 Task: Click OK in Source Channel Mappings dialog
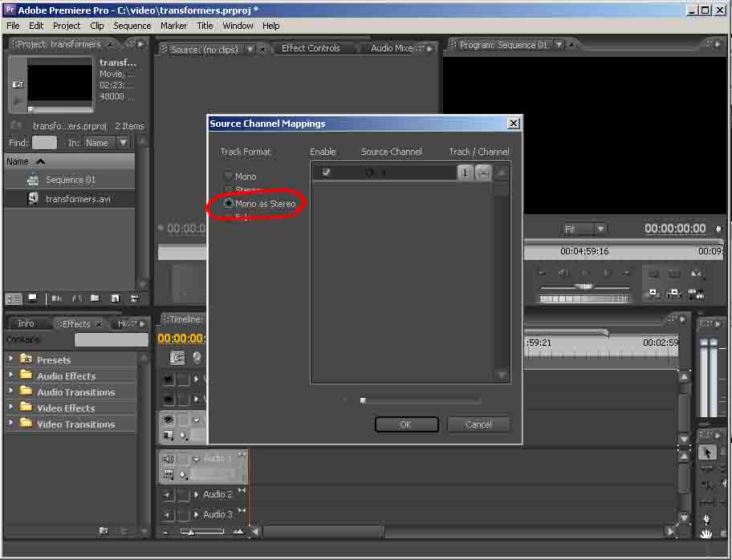click(406, 424)
